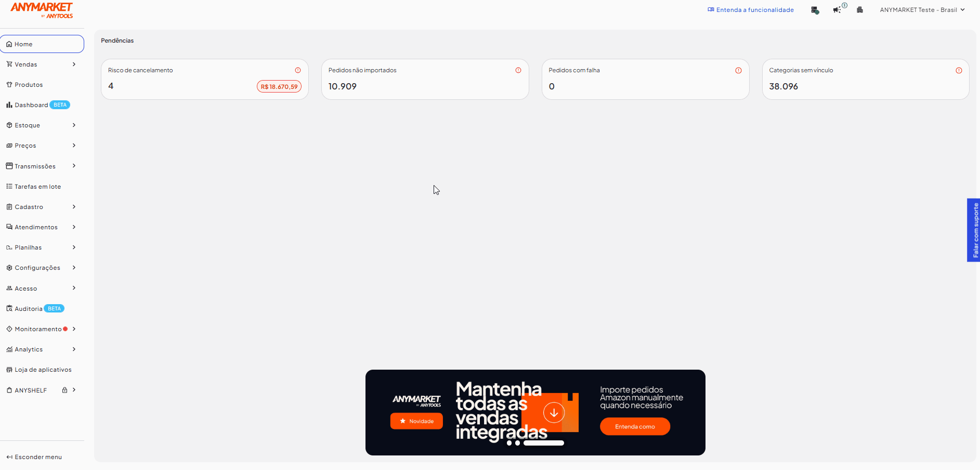Expand the Configurações submenu
The height and width of the screenshot is (470, 980).
click(x=74, y=268)
